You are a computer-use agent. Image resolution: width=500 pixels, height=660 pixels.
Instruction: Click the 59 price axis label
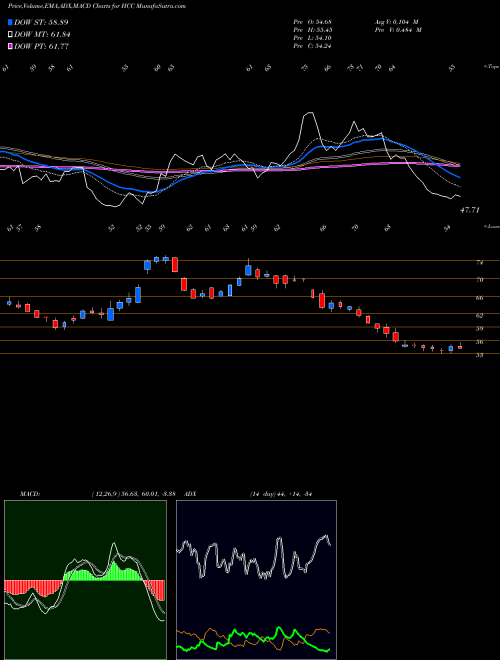[479, 329]
